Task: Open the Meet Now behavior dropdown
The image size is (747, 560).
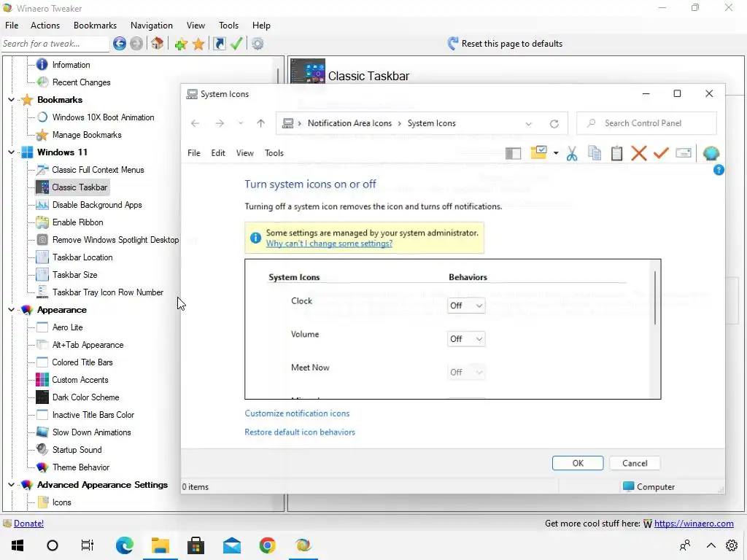Action: pyautogui.click(x=466, y=373)
